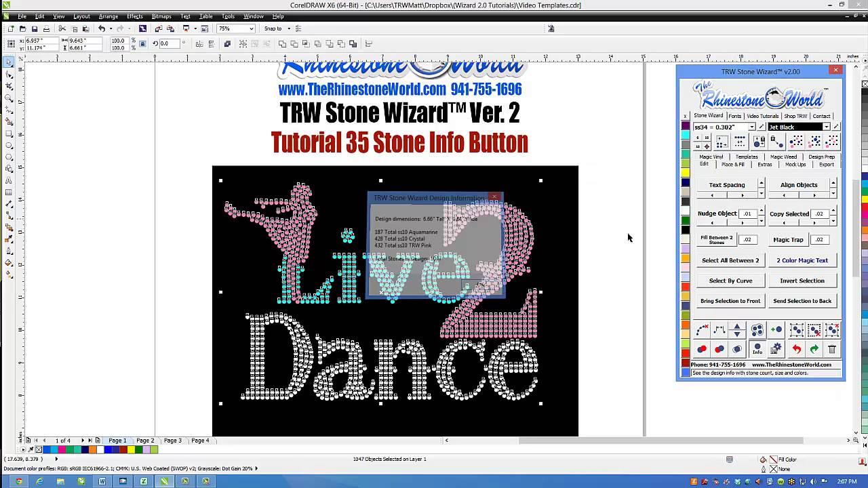Click the overlapping red and blue stones icon

[719, 349]
